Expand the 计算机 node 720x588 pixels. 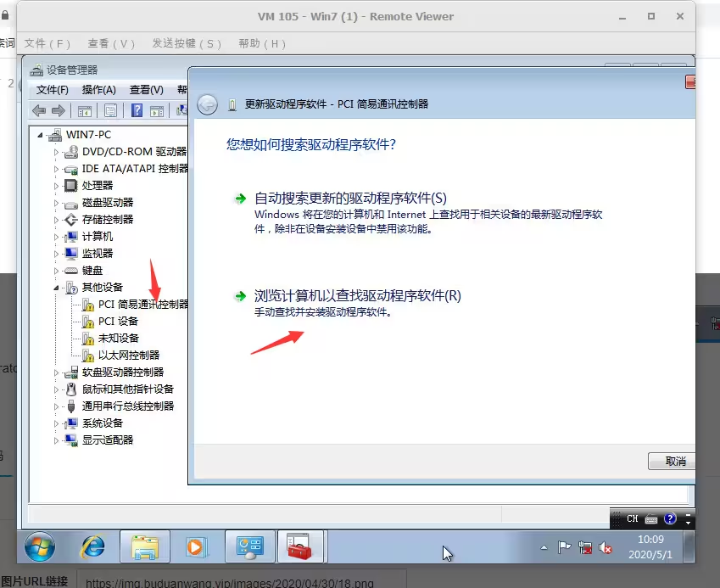(x=56, y=237)
